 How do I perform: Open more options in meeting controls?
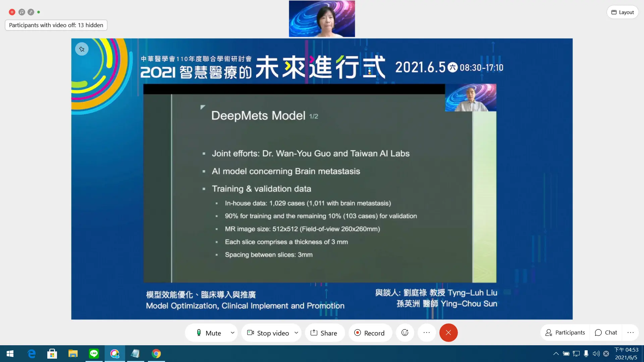[427, 333]
